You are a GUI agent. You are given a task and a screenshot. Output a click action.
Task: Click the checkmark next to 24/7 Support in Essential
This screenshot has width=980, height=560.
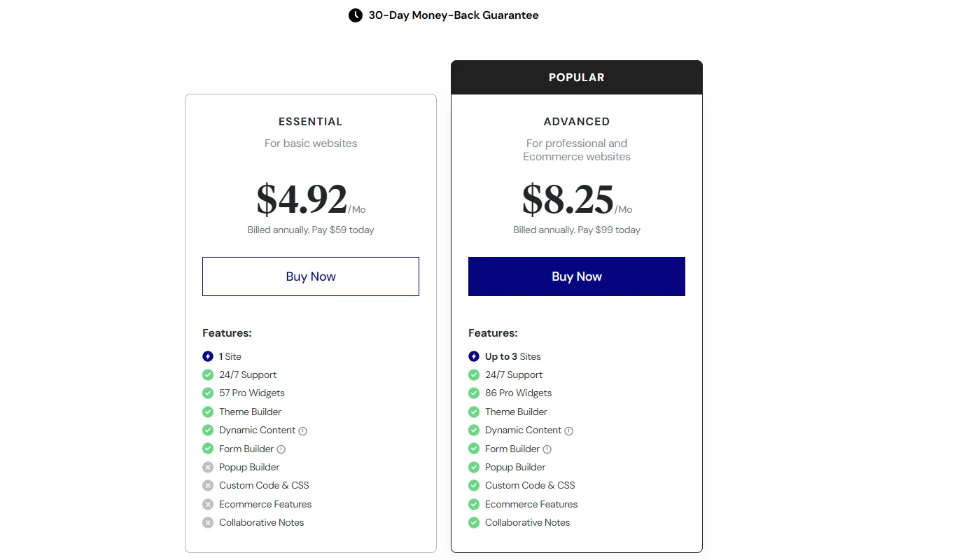tap(208, 374)
